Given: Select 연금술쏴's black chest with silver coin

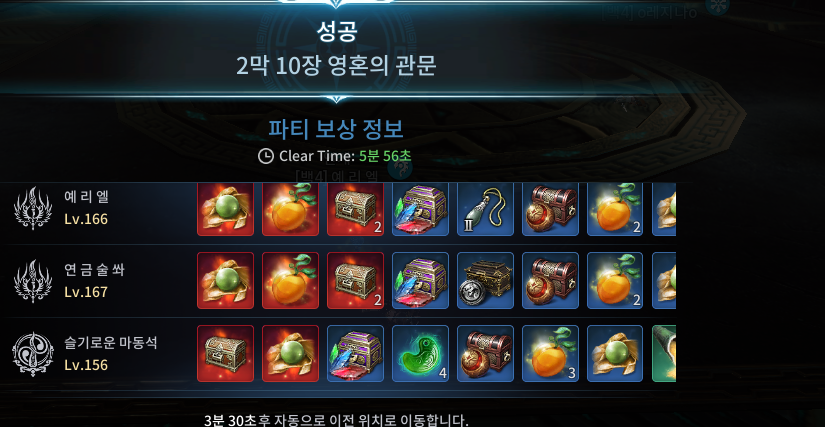Looking at the screenshot, I should pyautogui.click(x=485, y=280).
